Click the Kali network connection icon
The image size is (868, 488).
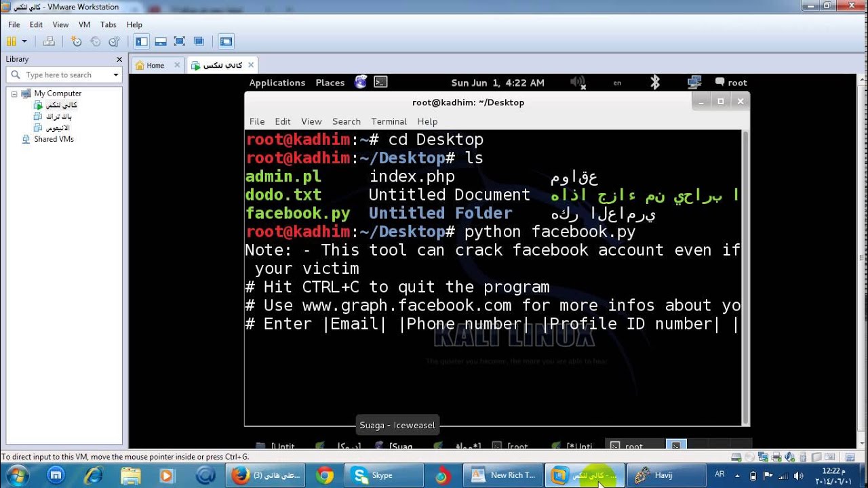click(694, 82)
